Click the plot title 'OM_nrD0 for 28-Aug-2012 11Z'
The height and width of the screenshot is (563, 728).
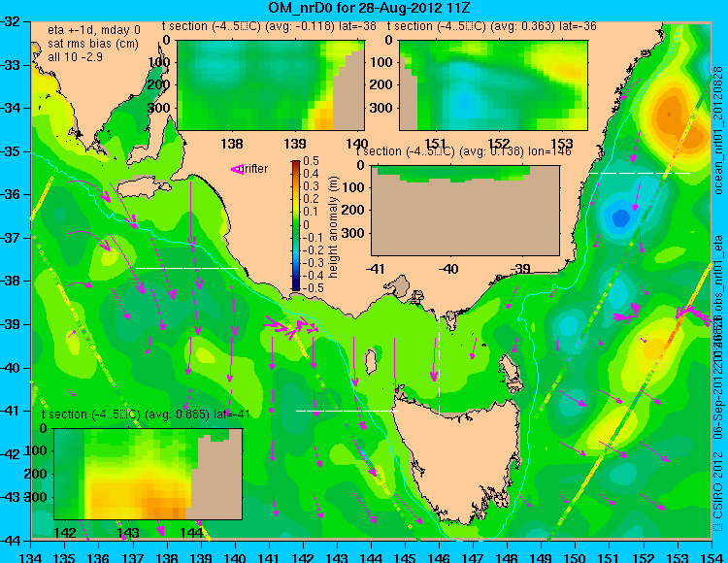370,8
